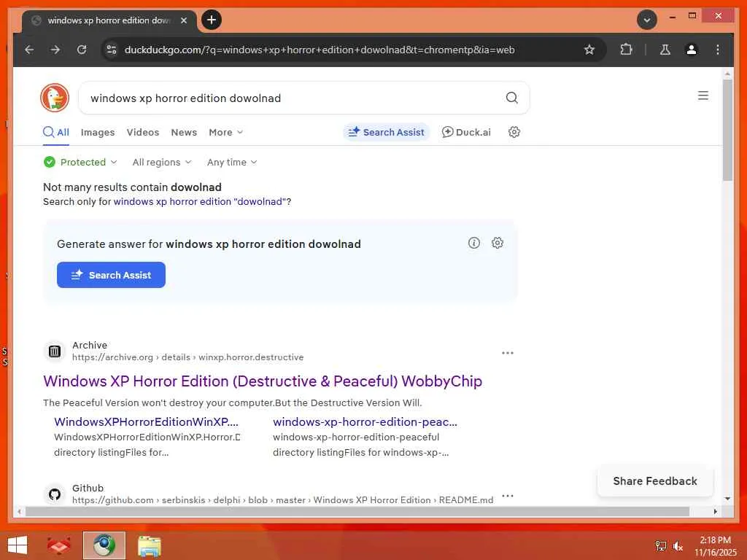Click the browser address bar URL
747x560 pixels.
point(320,50)
